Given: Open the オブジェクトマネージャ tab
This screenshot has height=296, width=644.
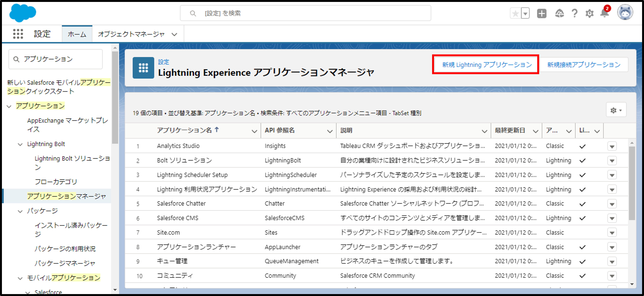Looking at the screenshot, I should click(x=131, y=34).
